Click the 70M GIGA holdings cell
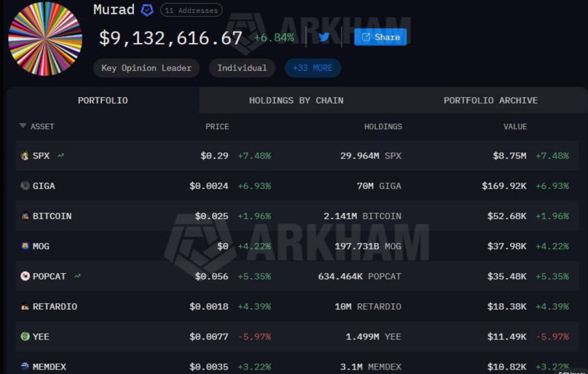588x374 pixels. tap(379, 186)
